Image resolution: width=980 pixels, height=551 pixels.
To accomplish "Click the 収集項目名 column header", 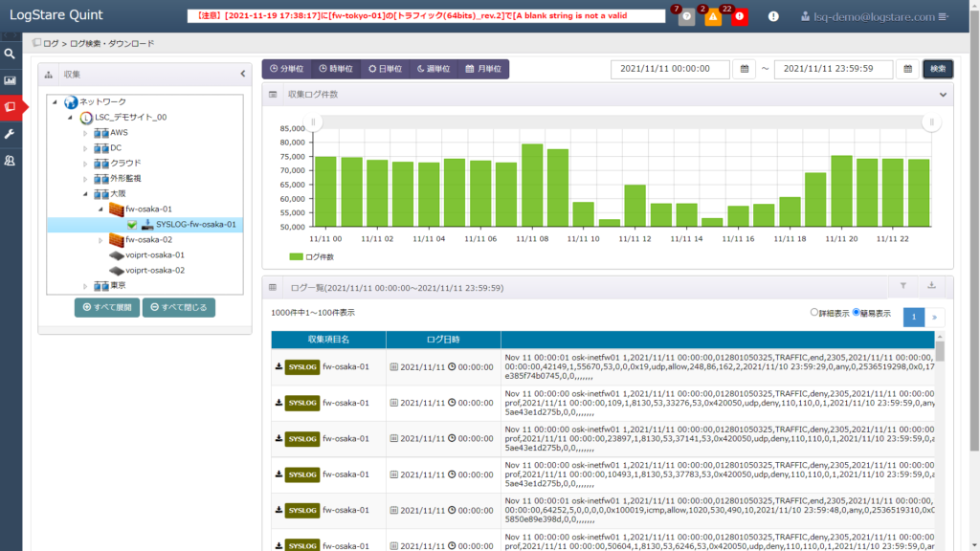I will [x=329, y=340].
